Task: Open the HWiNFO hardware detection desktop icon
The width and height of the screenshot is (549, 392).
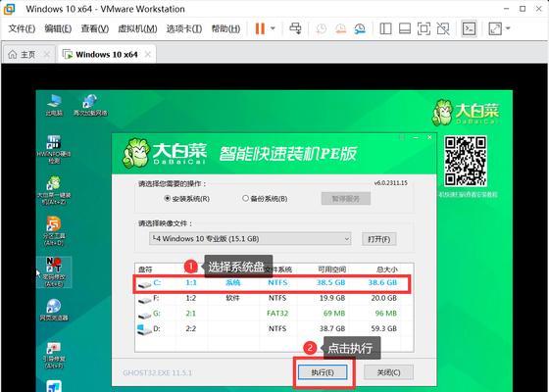Action: (x=54, y=149)
